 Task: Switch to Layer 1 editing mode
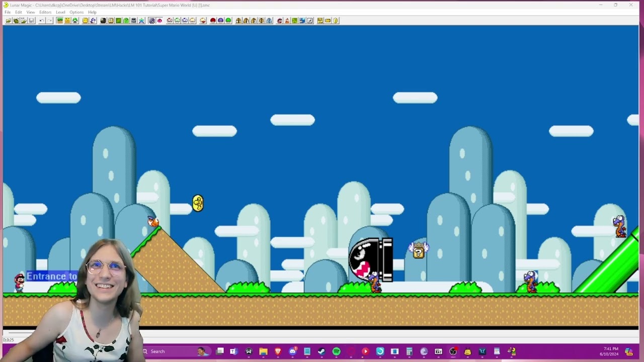click(59, 21)
